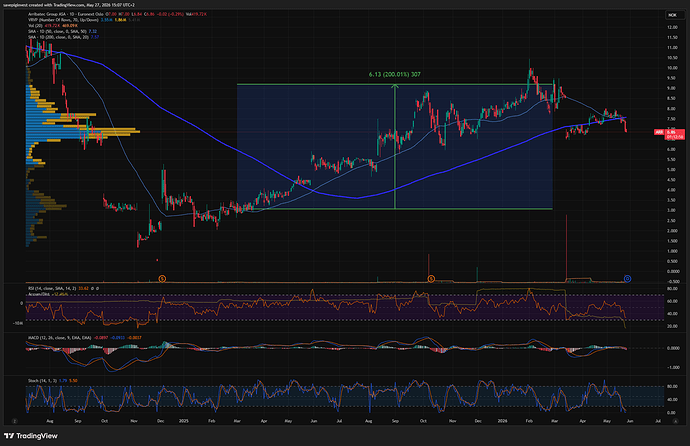
Task: Open the NOK currency selector
Action: pos(672,15)
